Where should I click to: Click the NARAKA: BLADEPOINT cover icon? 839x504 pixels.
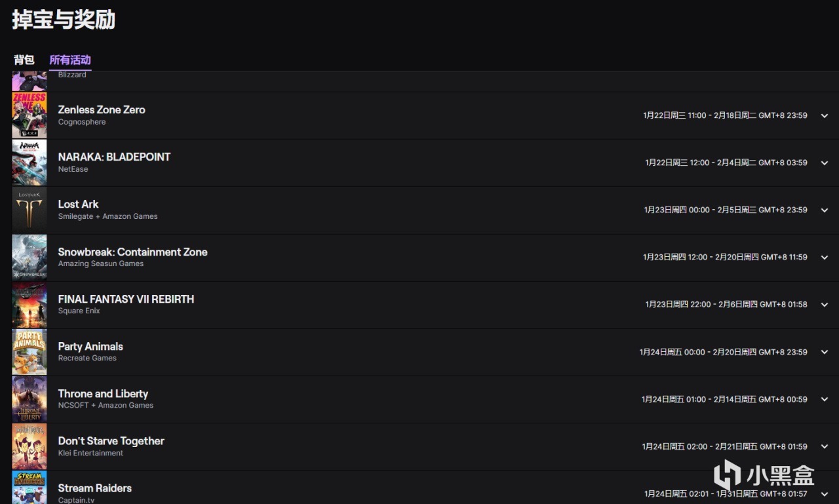tap(29, 163)
